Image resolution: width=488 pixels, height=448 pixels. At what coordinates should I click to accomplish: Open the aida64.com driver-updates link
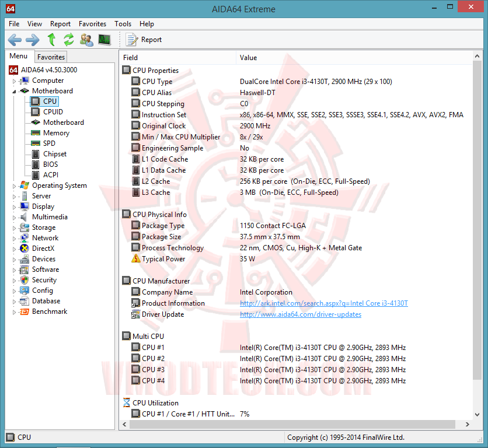[x=301, y=314]
